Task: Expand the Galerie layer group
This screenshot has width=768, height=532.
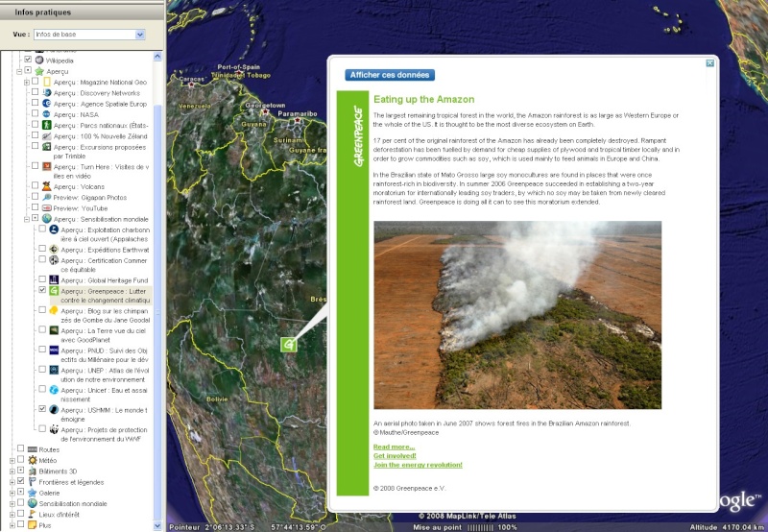Action: tap(12, 493)
